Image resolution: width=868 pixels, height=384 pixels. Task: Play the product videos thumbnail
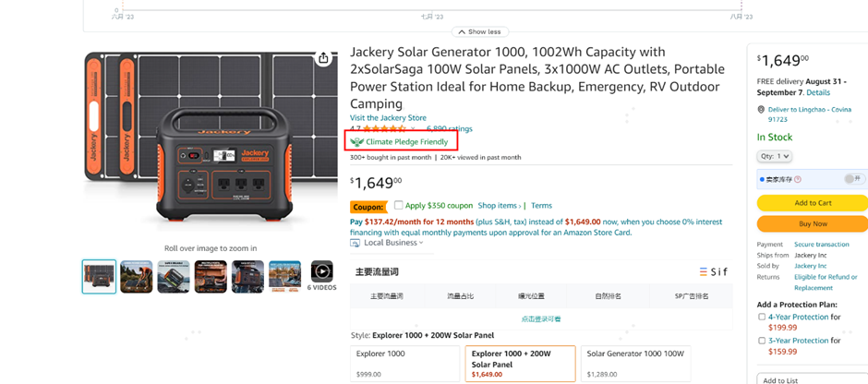point(321,271)
